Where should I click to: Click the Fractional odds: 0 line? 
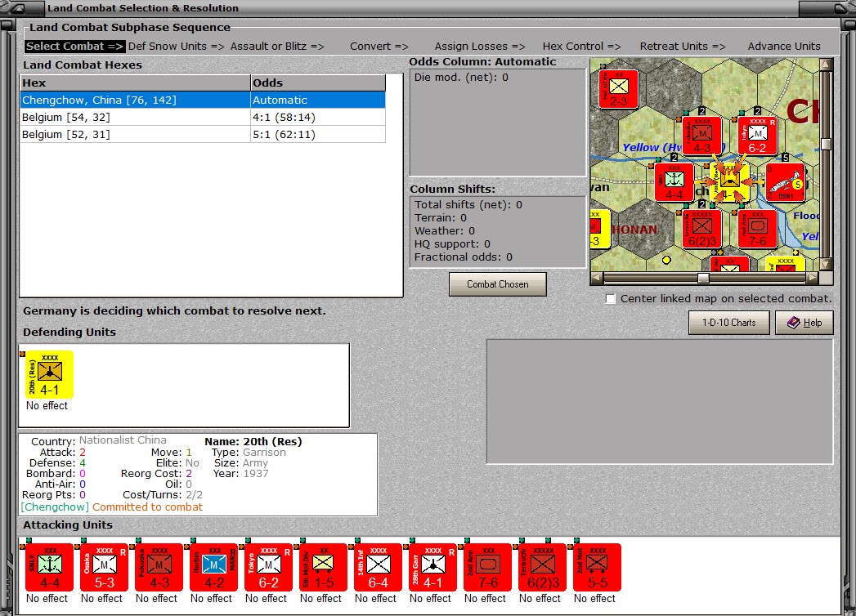[463, 257]
